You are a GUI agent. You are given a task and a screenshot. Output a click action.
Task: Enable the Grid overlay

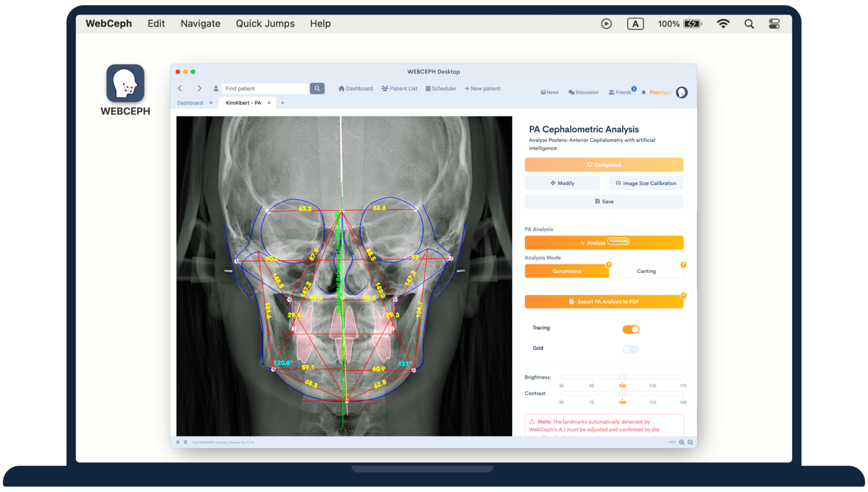point(630,349)
